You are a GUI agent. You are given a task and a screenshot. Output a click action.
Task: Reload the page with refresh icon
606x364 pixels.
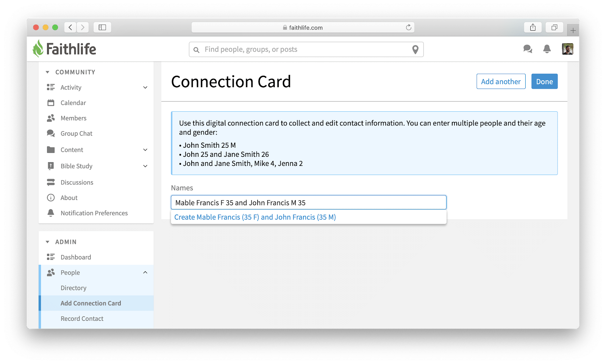(x=408, y=27)
